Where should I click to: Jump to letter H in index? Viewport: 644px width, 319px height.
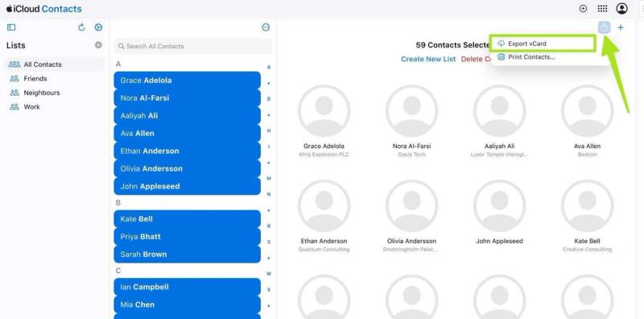(x=269, y=130)
